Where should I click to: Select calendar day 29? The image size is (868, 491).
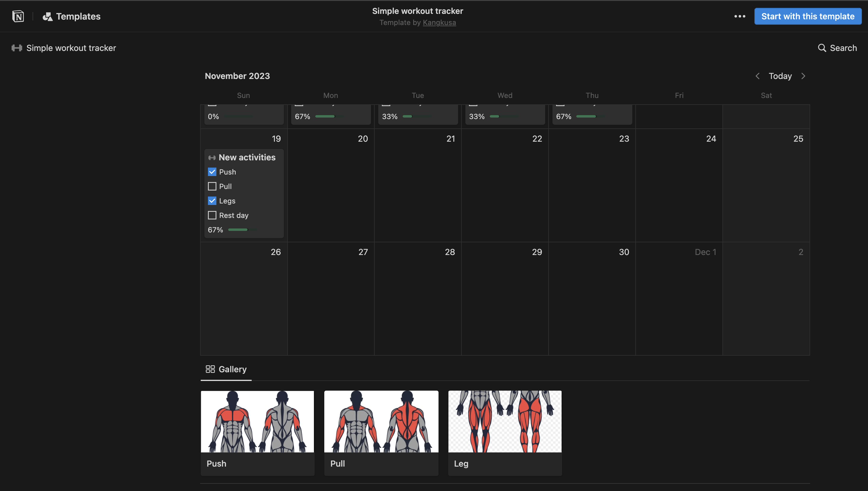coord(537,252)
